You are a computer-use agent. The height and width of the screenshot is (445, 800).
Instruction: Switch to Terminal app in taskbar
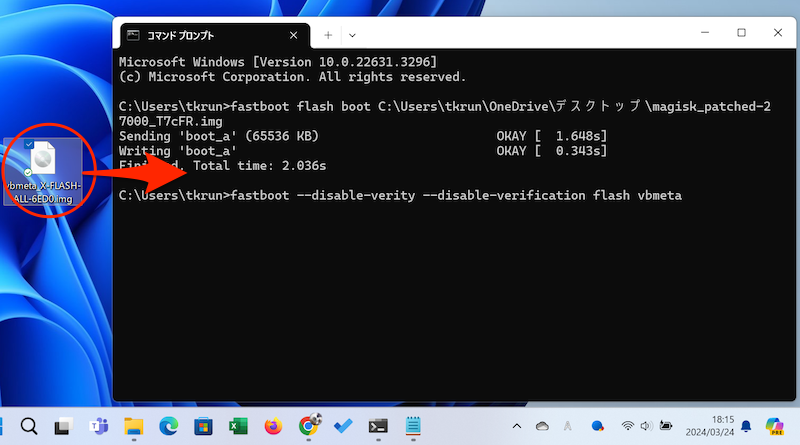(x=379, y=427)
